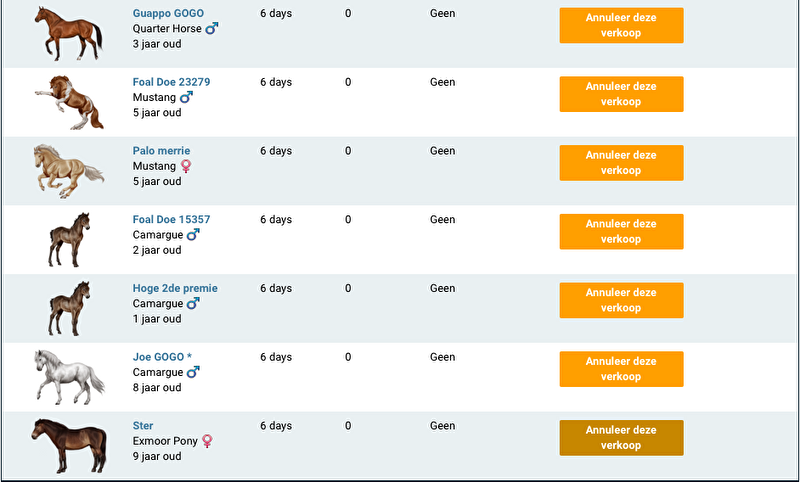Click female symbol in Palo merrie row
Viewport: 800px width, 482px height.
point(186,166)
